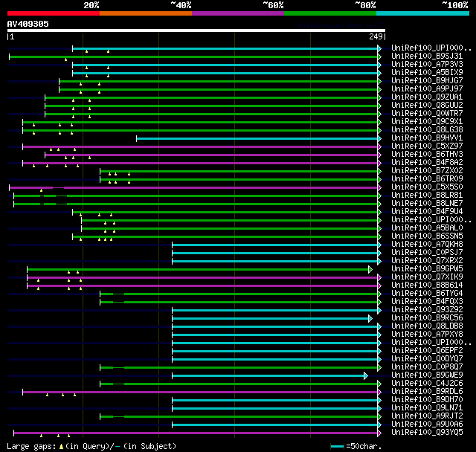This screenshot has height=452, width=476.
Task: Click the arrowhead ending the B9GPW5 alignment
Action: point(370,269)
